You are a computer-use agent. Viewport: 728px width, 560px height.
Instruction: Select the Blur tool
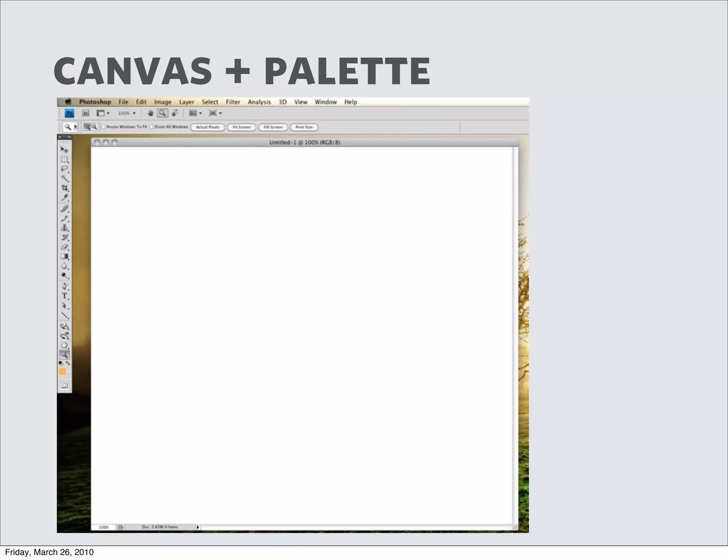click(x=64, y=266)
